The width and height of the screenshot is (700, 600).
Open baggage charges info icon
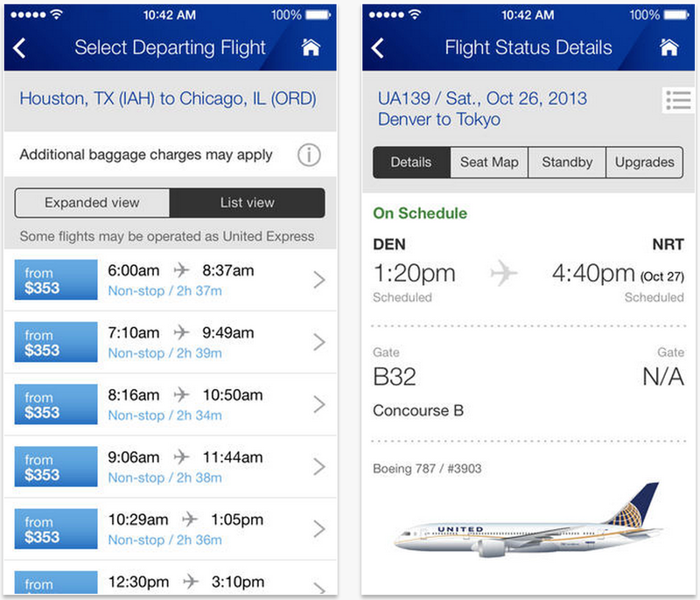[x=309, y=155]
